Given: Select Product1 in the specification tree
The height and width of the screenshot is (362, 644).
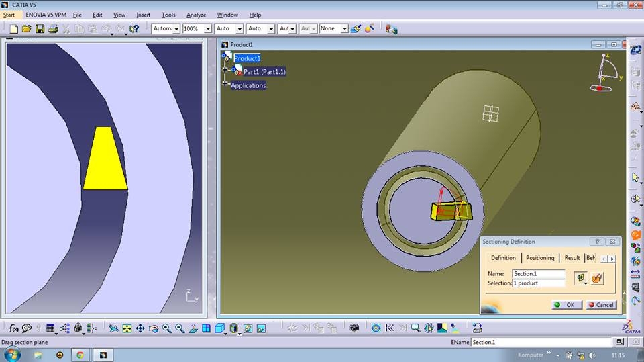Looking at the screenshot, I should (x=247, y=58).
